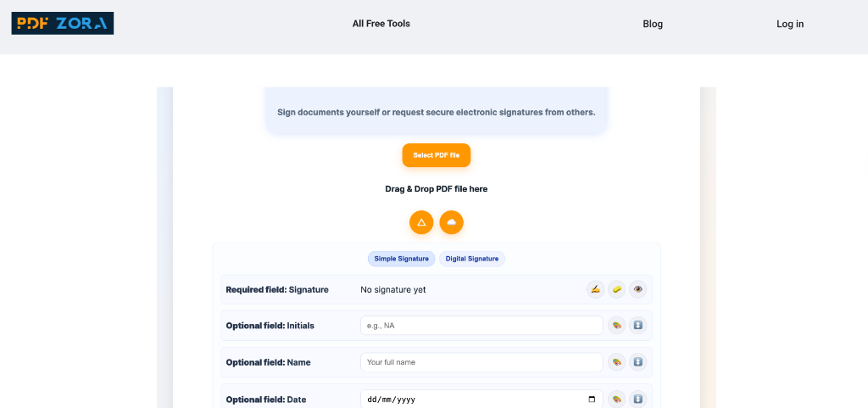Switch to the Digital Signature tab
This screenshot has height=408, width=868.
[x=472, y=259]
